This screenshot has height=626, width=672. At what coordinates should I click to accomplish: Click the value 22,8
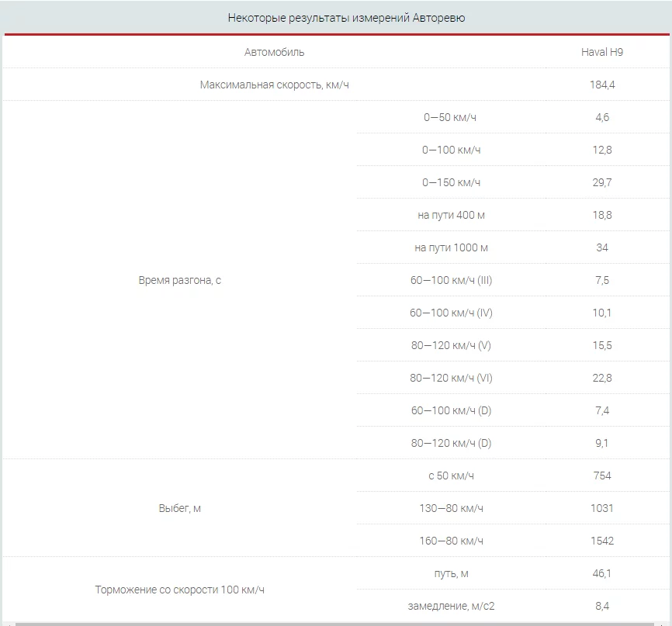(602, 378)
